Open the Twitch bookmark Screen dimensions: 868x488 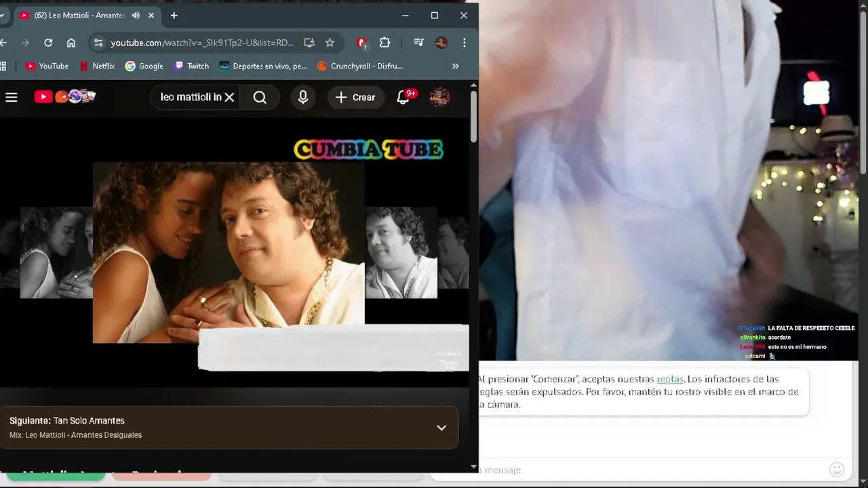pyautogui.click(x=192, y=66)
